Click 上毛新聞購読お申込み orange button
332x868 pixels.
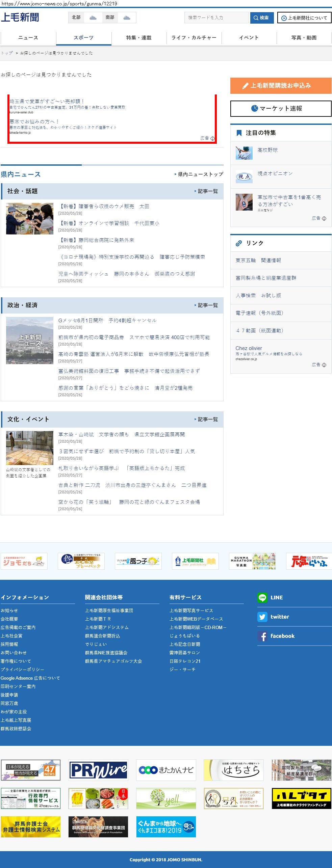tap(281, 86)
